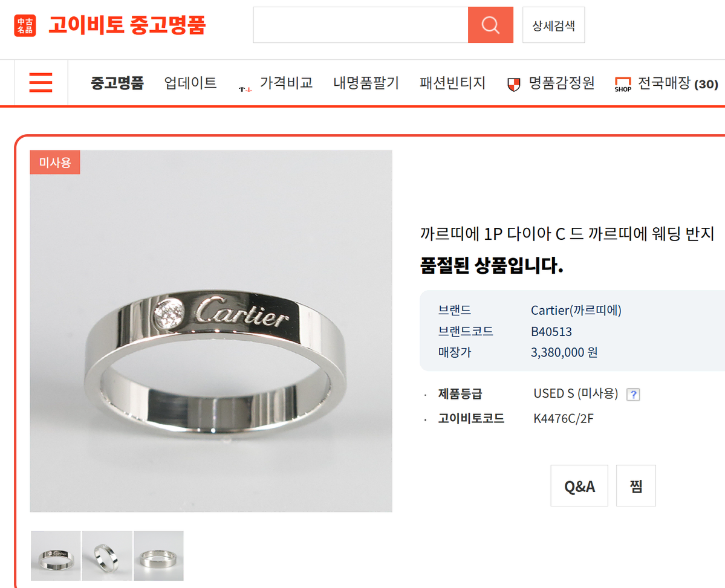The height and width of the screenshot is (588, 725).
Task: Select the second thumbnail of upright ring
Action: (x=107, y=556)
